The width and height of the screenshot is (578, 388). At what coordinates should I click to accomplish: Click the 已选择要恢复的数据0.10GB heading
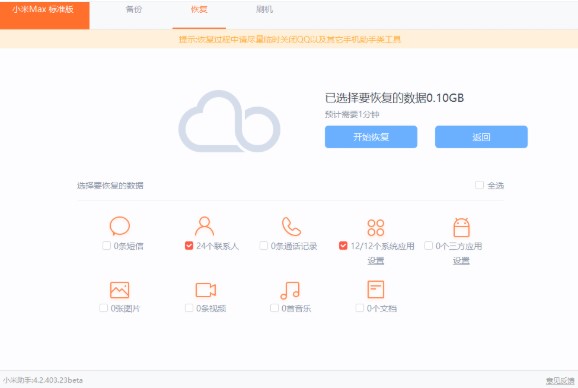tap(394, 98)
